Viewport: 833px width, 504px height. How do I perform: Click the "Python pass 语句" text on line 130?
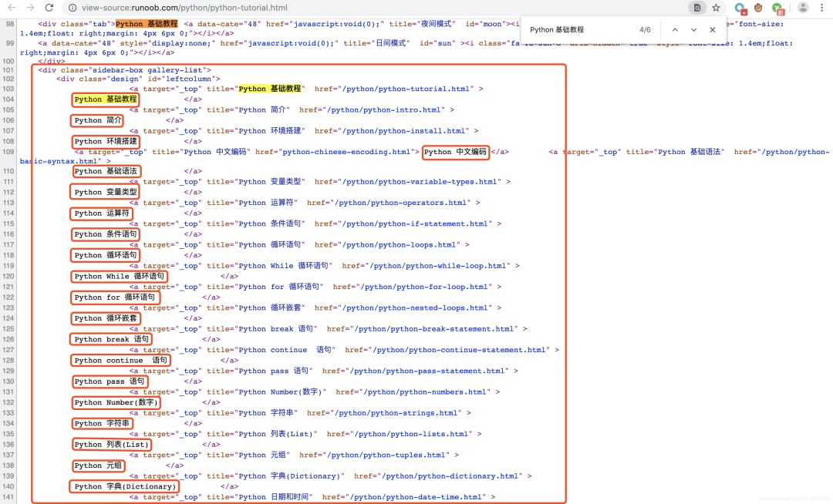(x=110, y=381)
